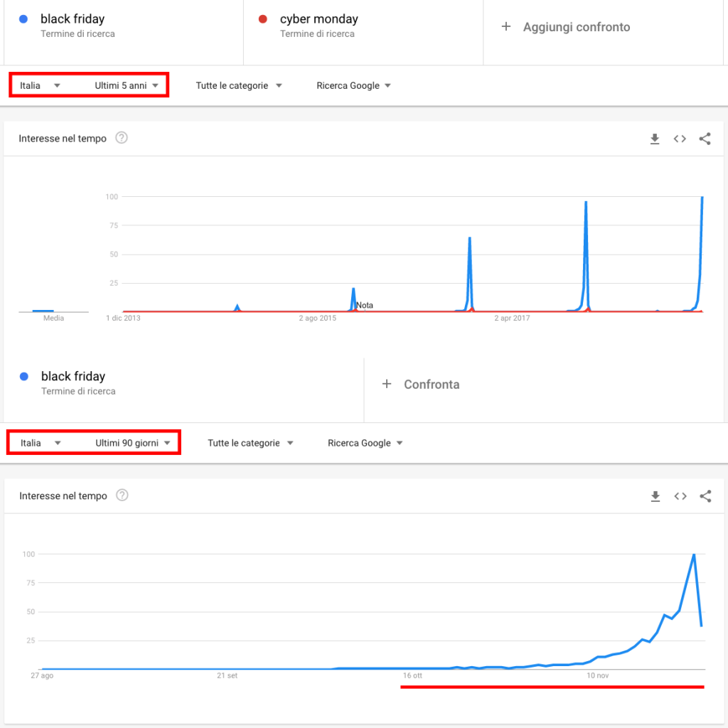Image resolution: width=728 pixels, height=728 pixels.
Task: Open help for lower Interesse nel tempo
Action: point(122,496)
